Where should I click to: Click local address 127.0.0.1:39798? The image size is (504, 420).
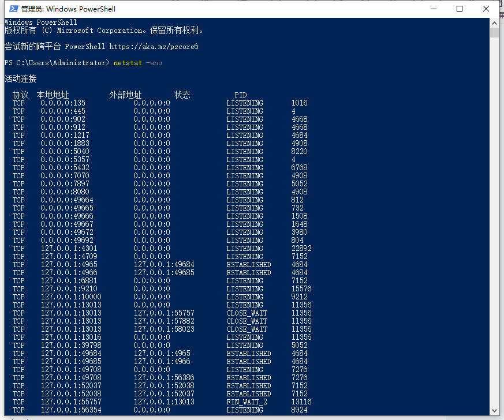71,345
